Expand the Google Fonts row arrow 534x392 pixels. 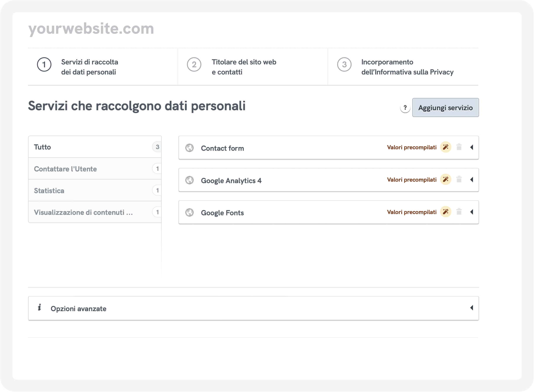click(x=472, y=212)
